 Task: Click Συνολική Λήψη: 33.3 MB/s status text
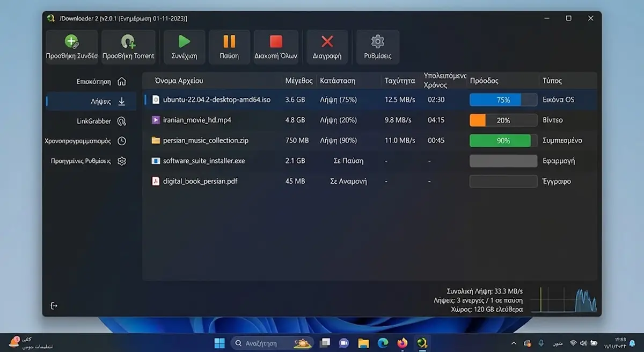coord(484,291)
